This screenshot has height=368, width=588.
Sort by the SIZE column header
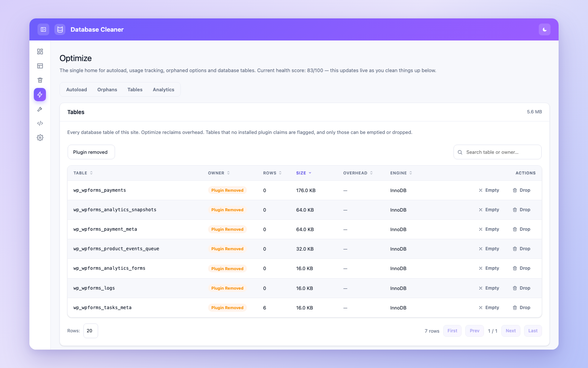304,173
